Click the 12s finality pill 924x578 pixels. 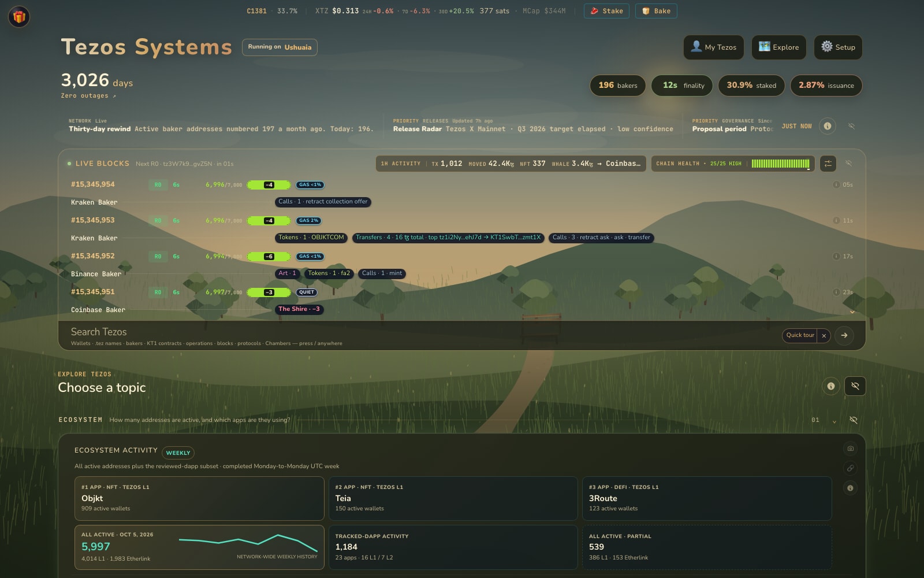click(x=682, y=86)
